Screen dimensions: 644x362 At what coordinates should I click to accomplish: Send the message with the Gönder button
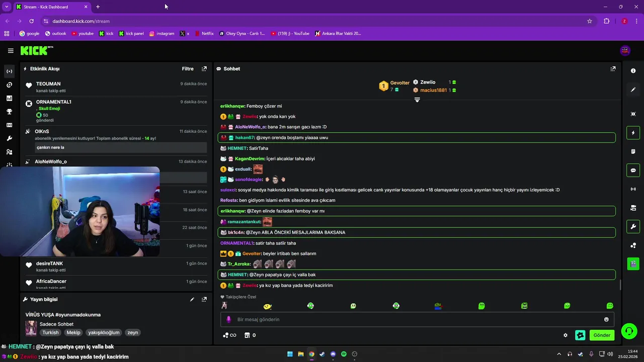point(602,335)
